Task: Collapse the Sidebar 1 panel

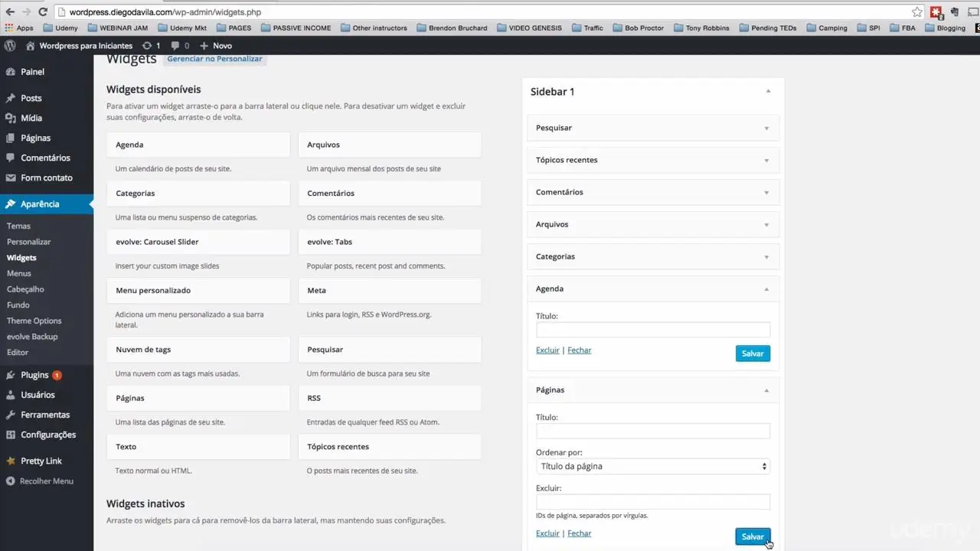Action: click(768, 92)
